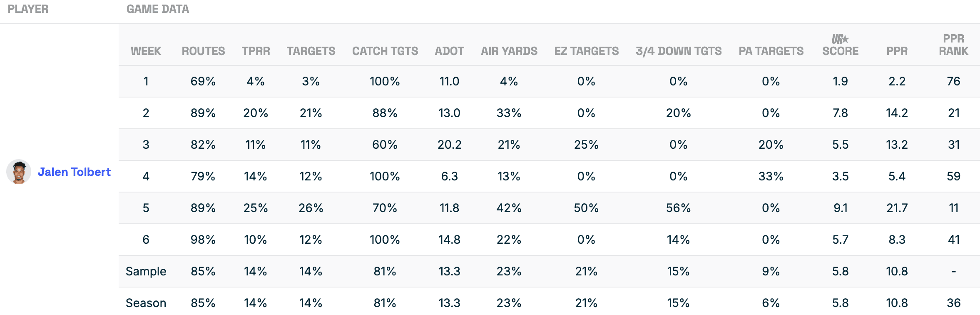Click the Sample row label
Screen dimensions: 980x315
tap(146, 271)
